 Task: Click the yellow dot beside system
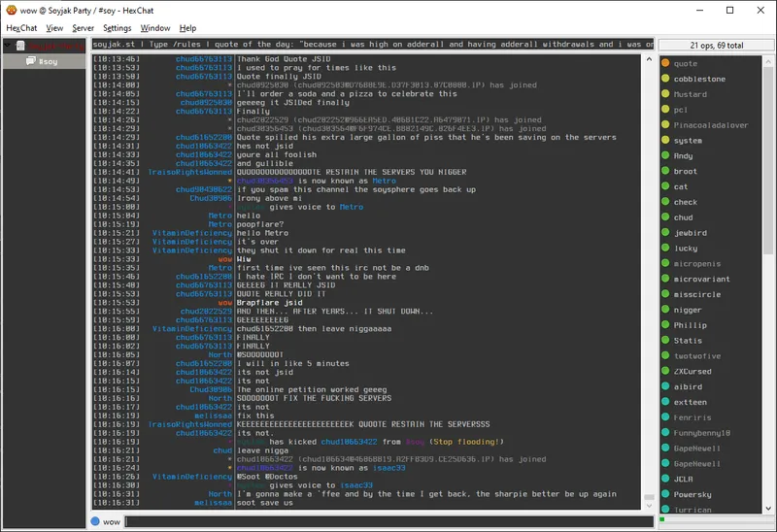click(665, 140)
